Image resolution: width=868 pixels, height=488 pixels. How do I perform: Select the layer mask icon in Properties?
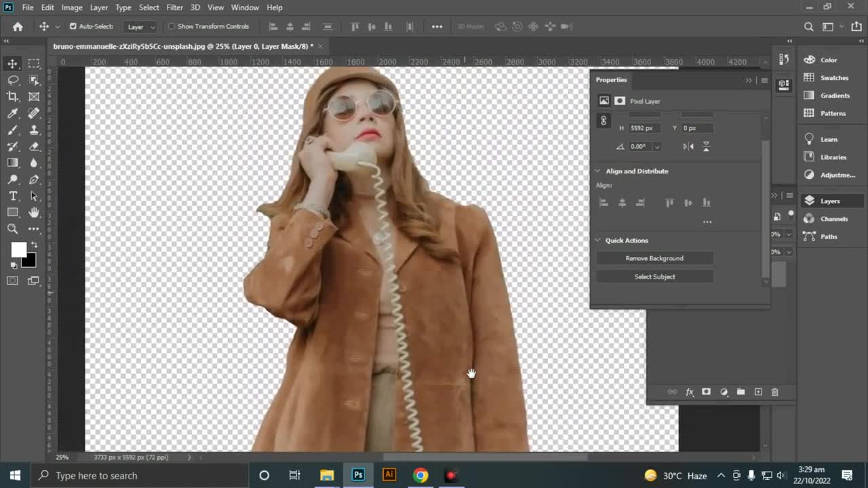[620, 101]
